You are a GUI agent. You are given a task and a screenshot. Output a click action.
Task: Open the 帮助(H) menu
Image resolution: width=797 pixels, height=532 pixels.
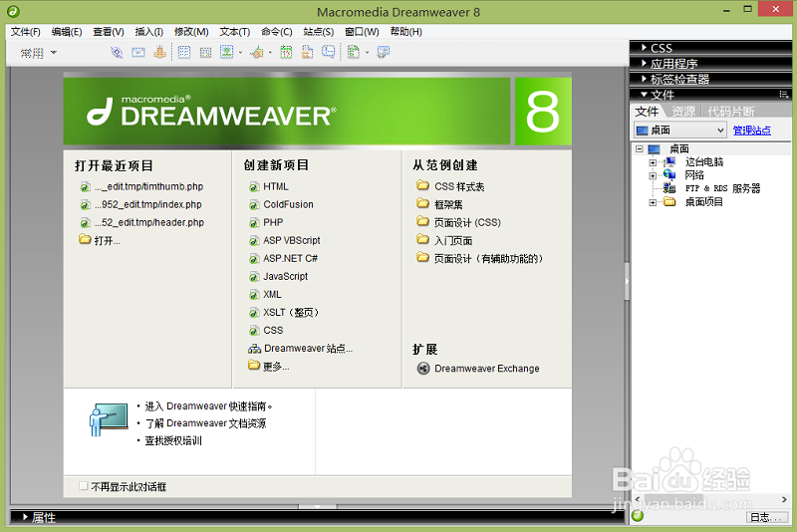406,32
